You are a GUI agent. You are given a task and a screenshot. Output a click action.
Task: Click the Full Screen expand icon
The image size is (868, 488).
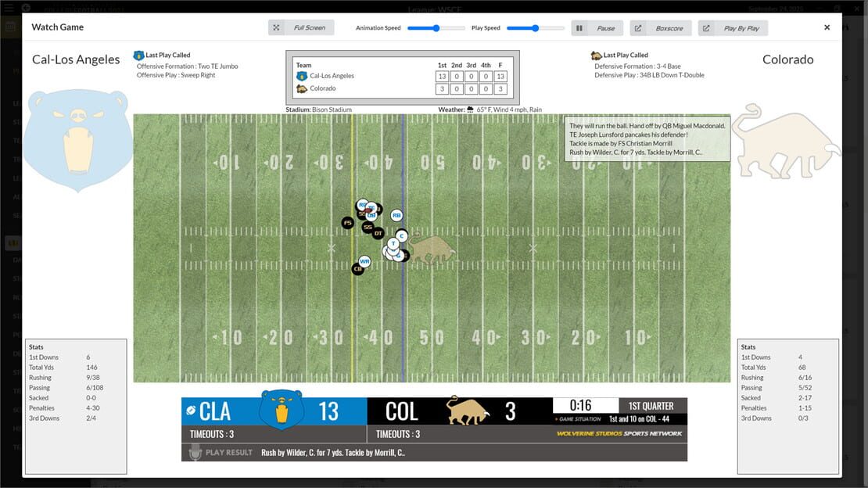tap(276, 27)
